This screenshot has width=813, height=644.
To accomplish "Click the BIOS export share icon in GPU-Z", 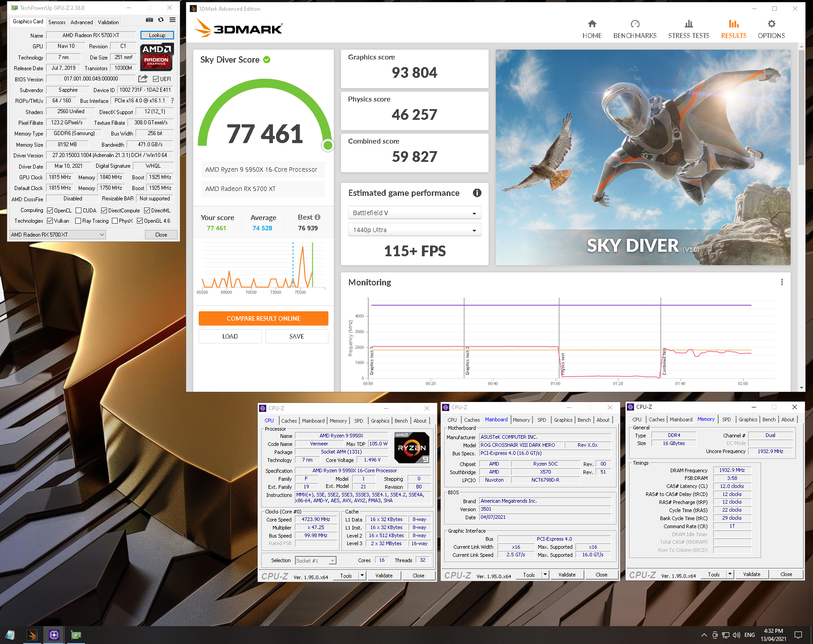I will (143, 79).
